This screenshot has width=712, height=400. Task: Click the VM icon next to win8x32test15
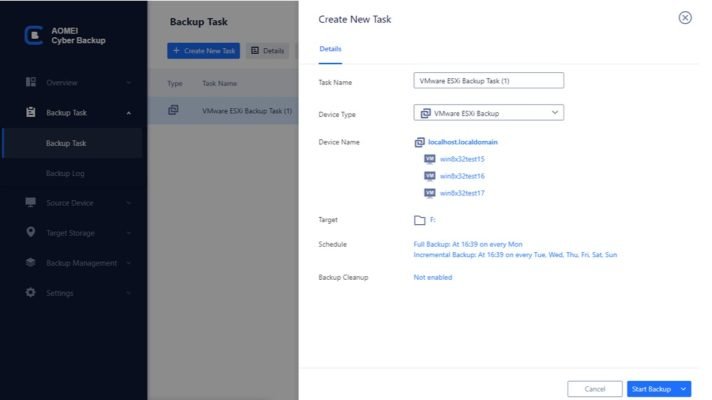tap(430, 158)
